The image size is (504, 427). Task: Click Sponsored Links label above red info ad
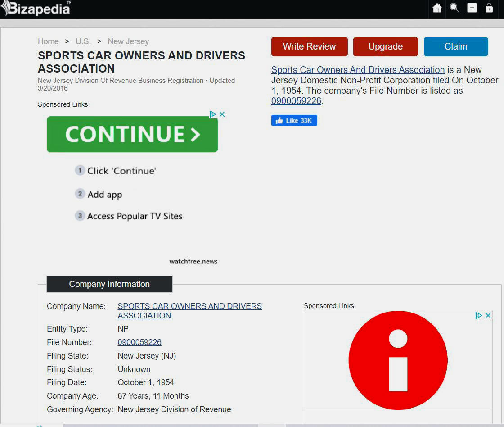point(329,306)
